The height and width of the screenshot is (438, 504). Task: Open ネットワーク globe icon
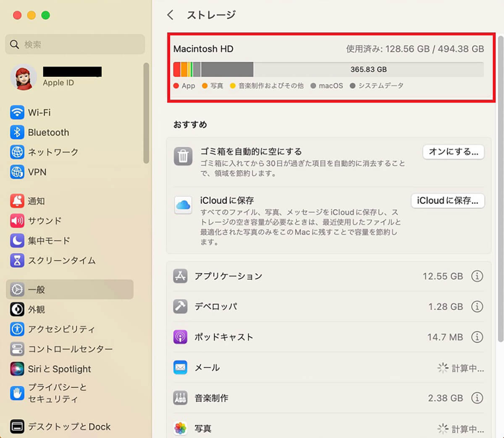click(17, 152)
